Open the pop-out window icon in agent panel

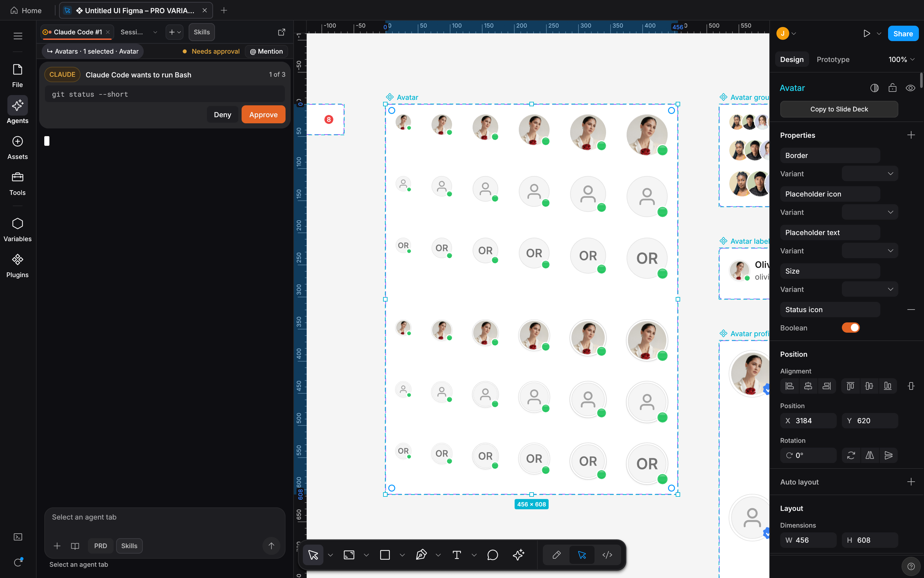pos(281,32)
